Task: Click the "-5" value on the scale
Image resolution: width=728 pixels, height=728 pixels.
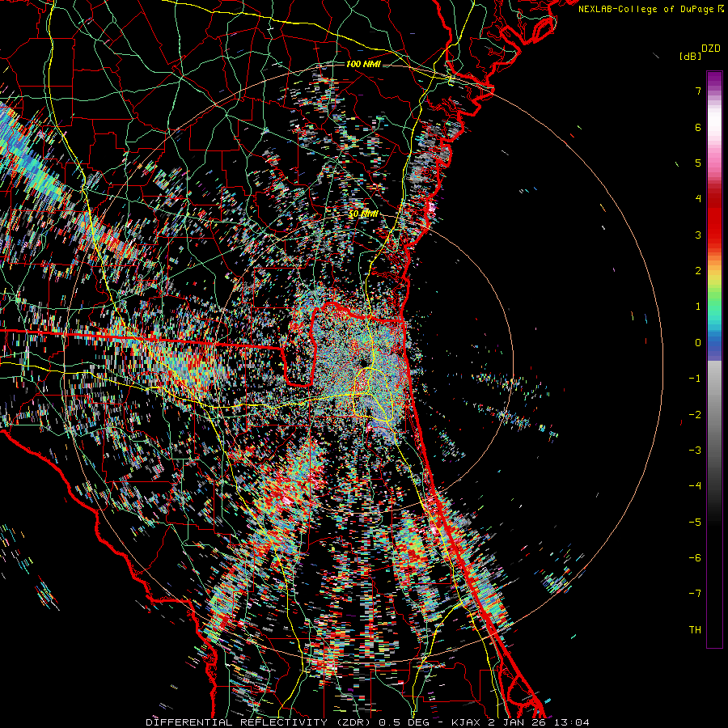Action: 695,523
